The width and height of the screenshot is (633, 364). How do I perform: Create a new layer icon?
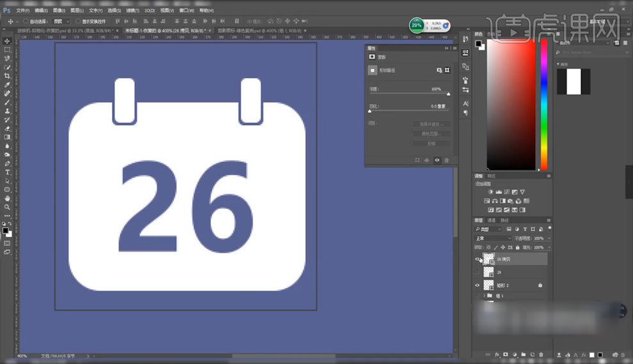click(533, 354)
